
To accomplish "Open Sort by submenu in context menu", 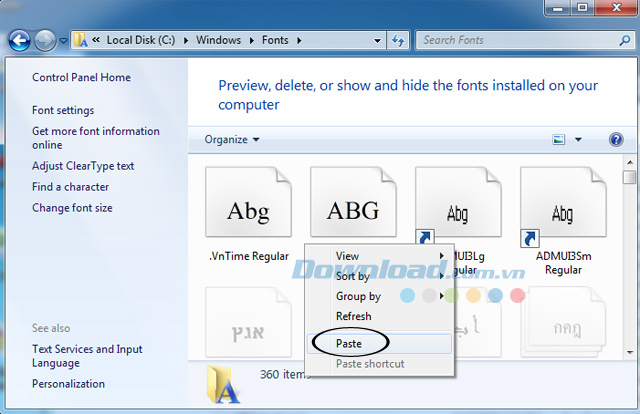I will (x=380, y=276).
